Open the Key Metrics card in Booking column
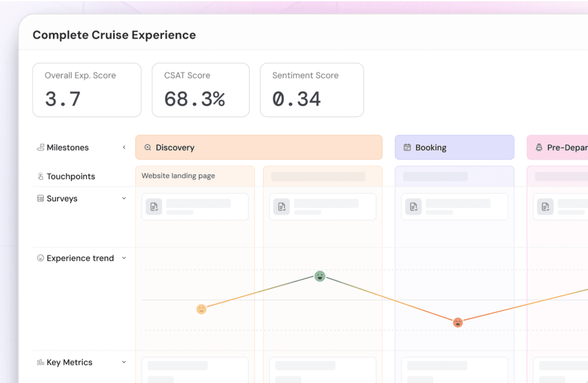This screenshot has height=383, width=588. click(x=455, y=370)
